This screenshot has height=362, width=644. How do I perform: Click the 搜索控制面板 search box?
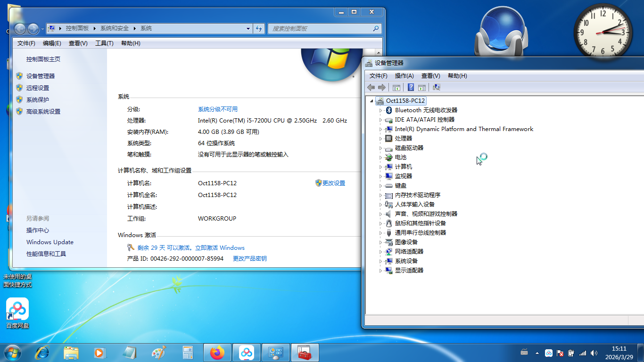pos(321,28)
